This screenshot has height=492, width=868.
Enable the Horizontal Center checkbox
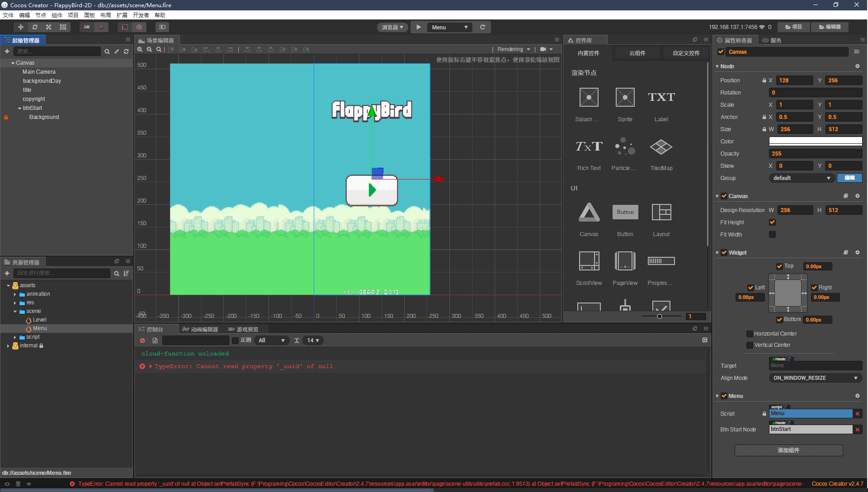(750, 334)
